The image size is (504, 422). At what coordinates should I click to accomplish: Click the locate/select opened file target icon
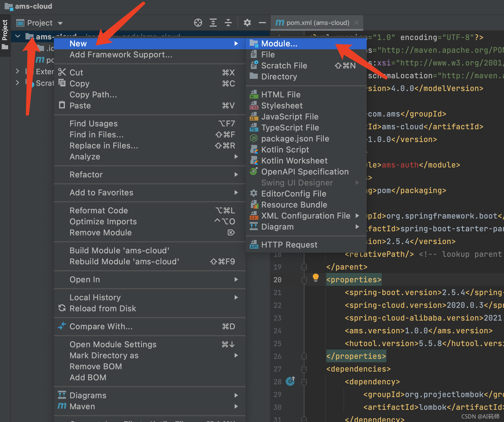coord(198,23)
